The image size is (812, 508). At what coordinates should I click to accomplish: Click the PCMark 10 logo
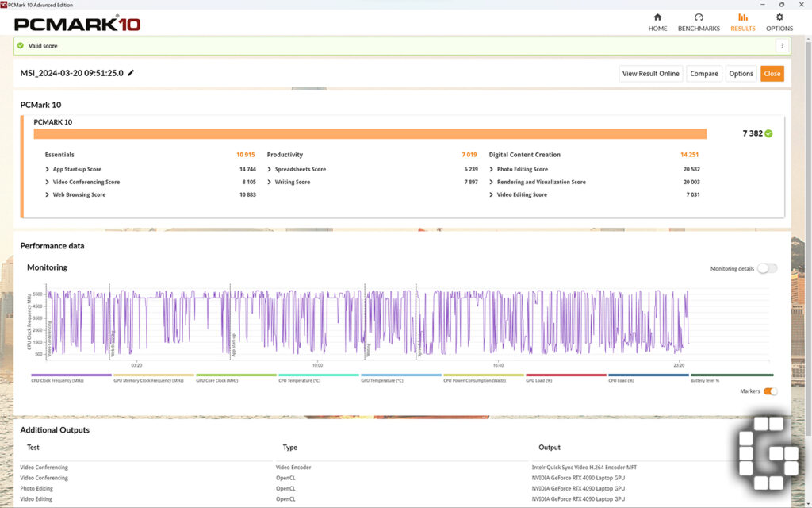77,24
